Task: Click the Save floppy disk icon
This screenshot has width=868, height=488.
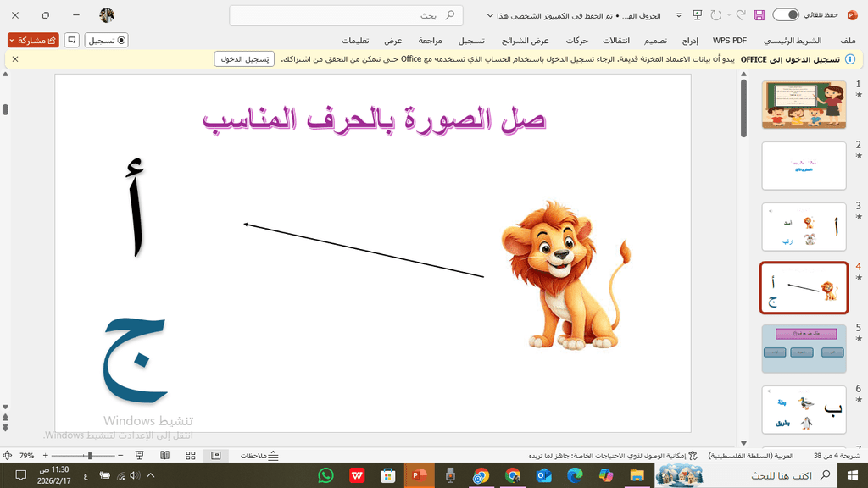Action: [759, 15]
